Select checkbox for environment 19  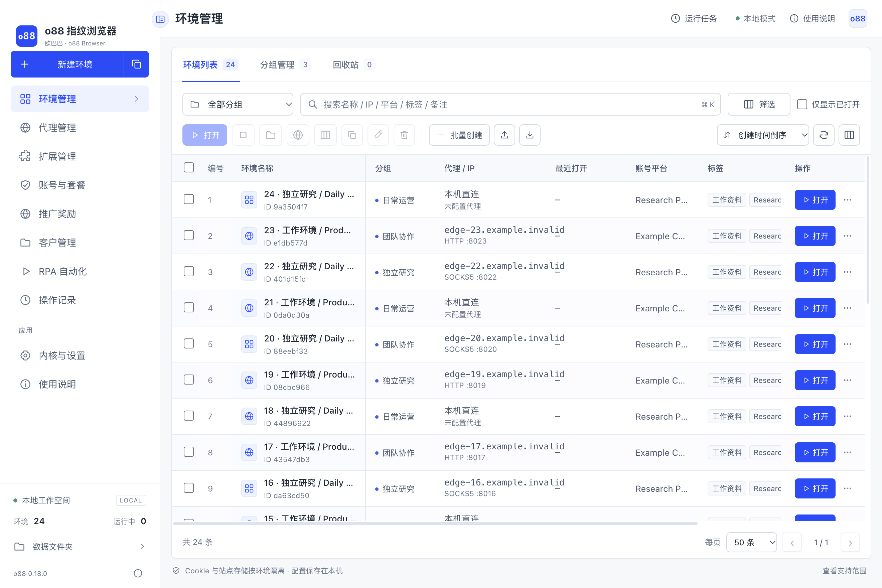[x=189, y=380]
